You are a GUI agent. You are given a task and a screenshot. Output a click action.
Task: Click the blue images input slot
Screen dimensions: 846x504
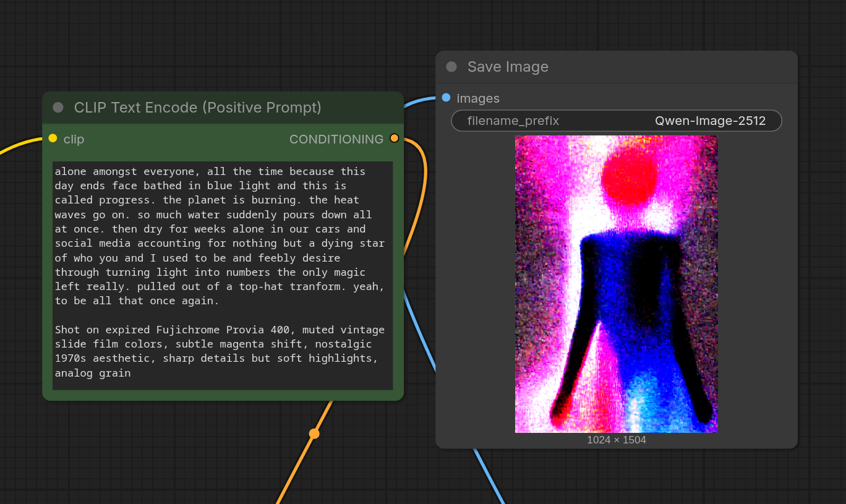446,97
